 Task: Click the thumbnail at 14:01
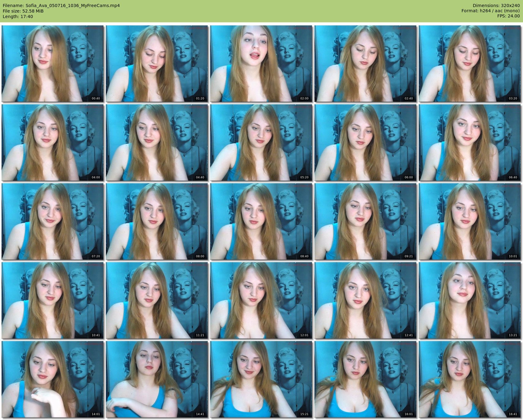pyautogui.click(x=52, y=379)
